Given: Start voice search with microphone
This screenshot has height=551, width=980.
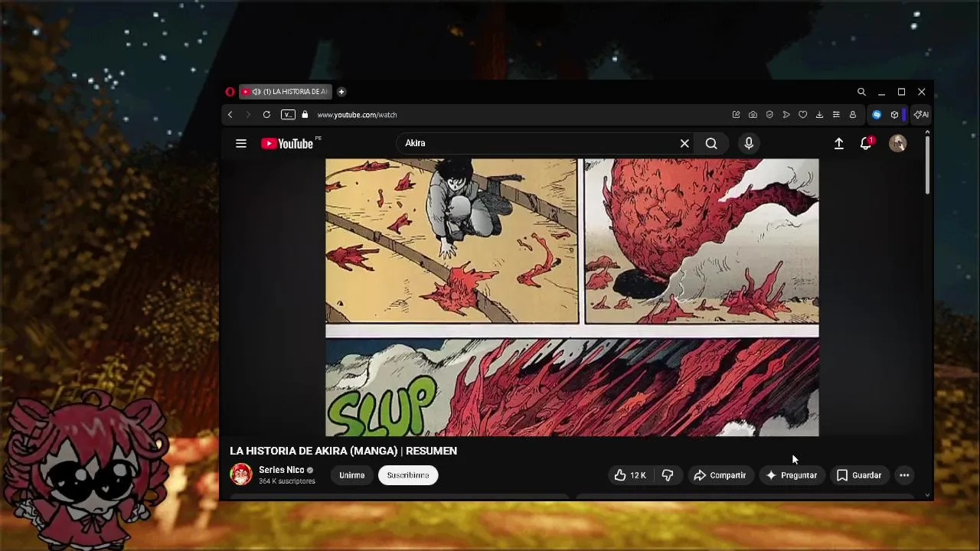Looking at the screenshot, I should 749,143.
